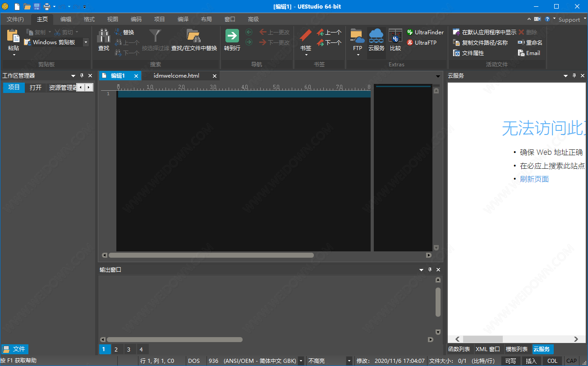Screen dimensions: 588x366
Task: Switch to the 高级 ribbon tab
Action: tap(253, 19)
